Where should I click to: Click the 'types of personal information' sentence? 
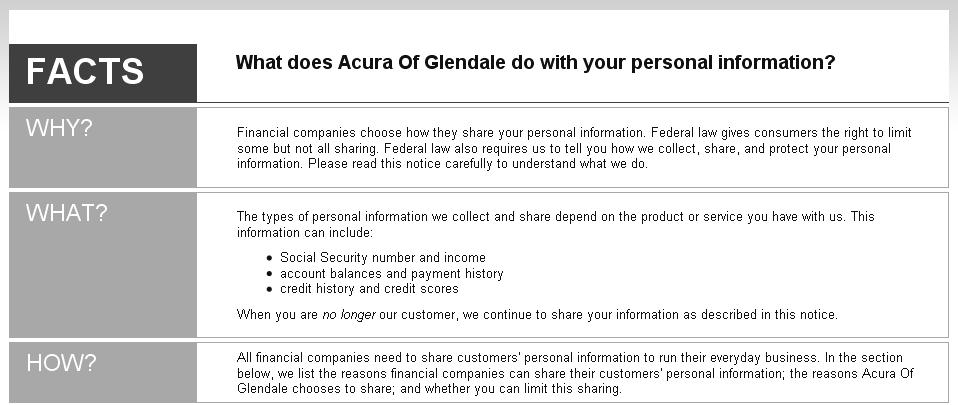point(555,224)
